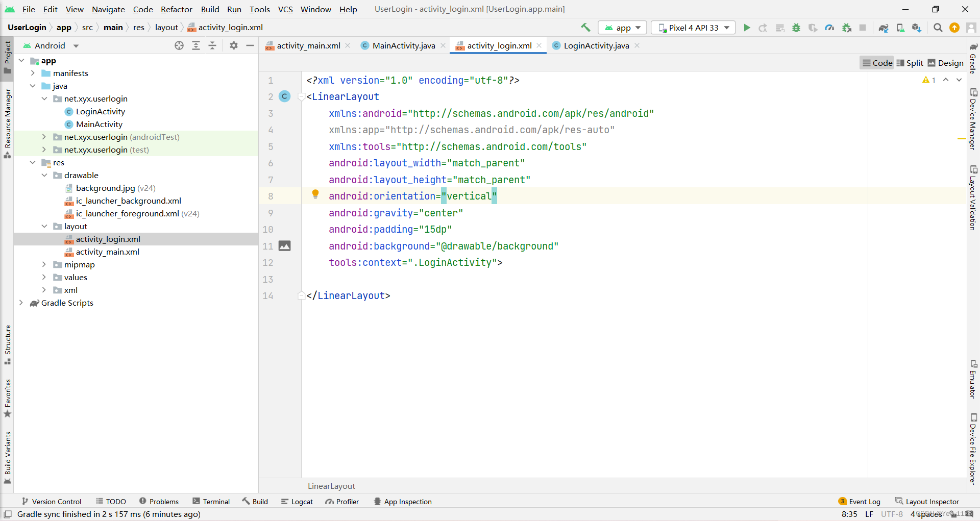Select opened file target icon in Project panel
This screenshot has height=521, width=980.
179,45
